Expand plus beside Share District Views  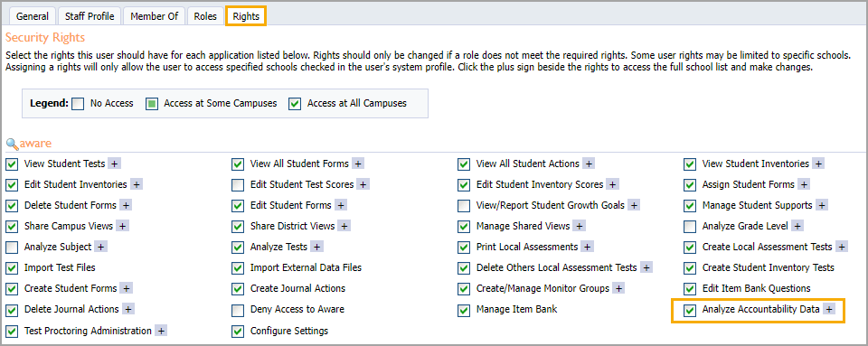pos(344,226)
